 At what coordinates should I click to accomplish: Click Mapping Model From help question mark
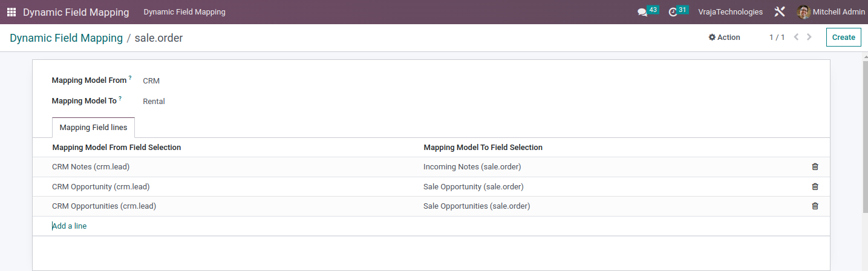[130, 78]
